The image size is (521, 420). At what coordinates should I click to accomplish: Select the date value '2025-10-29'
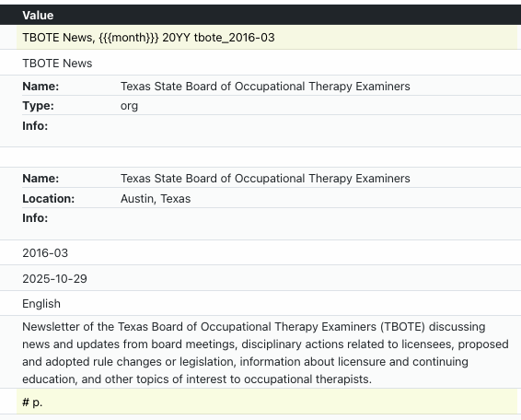[x=54, y=279]
